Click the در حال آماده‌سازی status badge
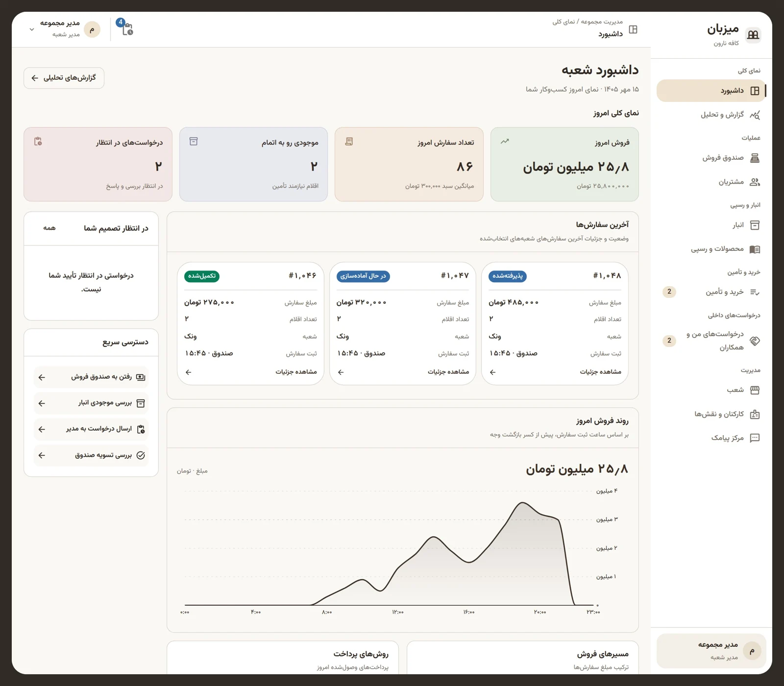The height and width of the screenshot is (686, 784). tap(363, 276)
